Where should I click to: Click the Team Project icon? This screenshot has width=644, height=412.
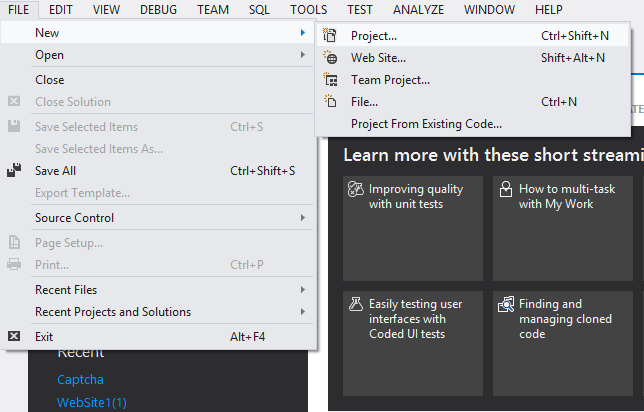330,80
